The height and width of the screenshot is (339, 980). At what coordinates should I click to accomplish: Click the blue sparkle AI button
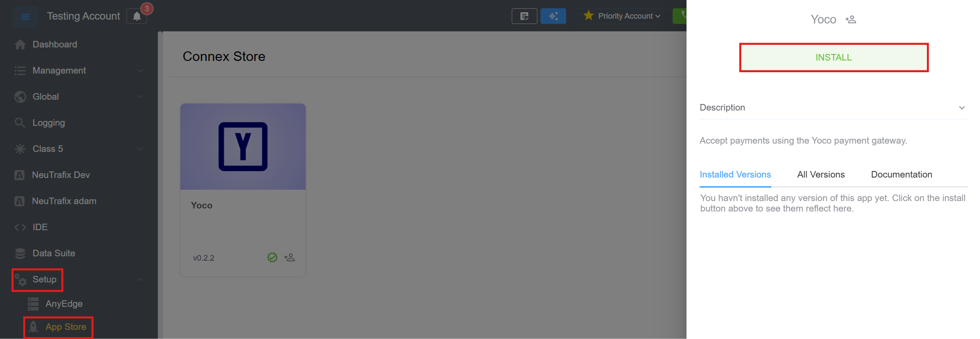553,16
